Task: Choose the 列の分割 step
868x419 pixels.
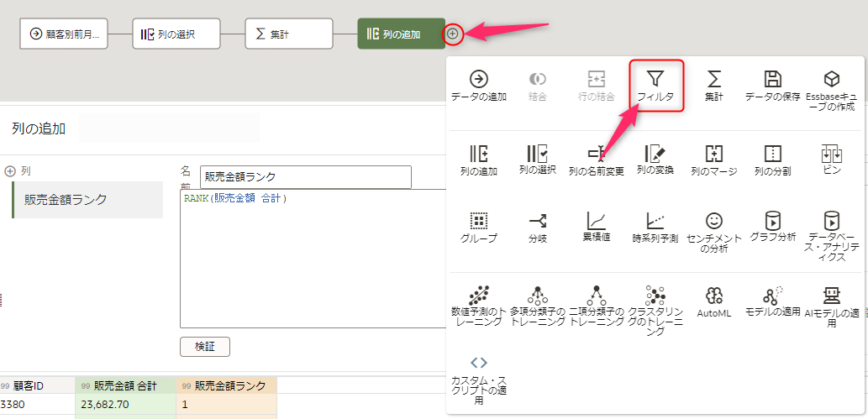Action: click(x=772, y=160)
